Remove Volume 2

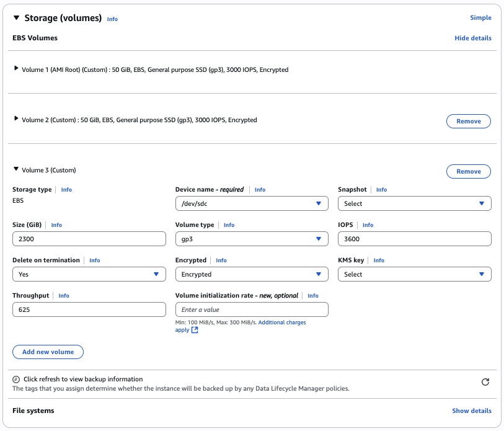pyautogui.click(x=468, y=122)
